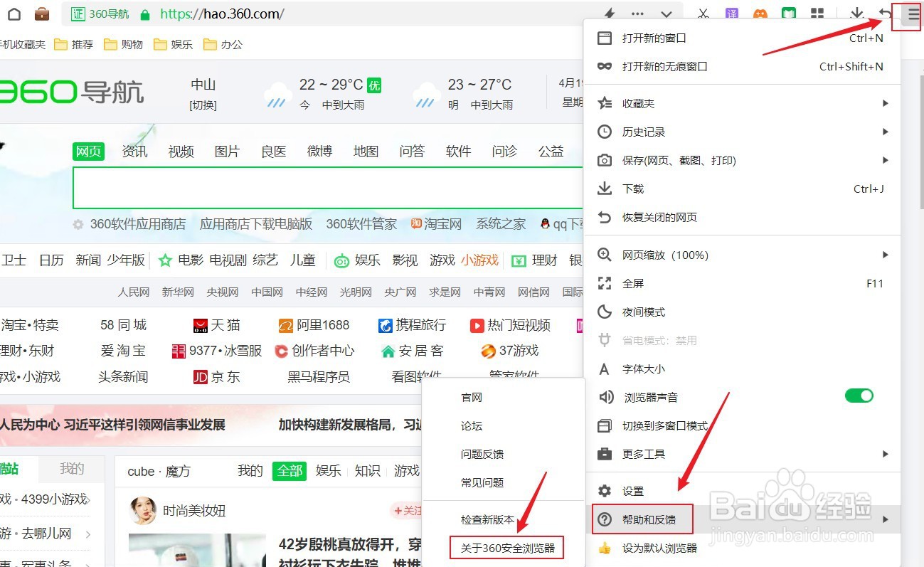The image size is (924, 567).
Task: Choose 下载 in the main menu
Action: click(x=742, y=189)
